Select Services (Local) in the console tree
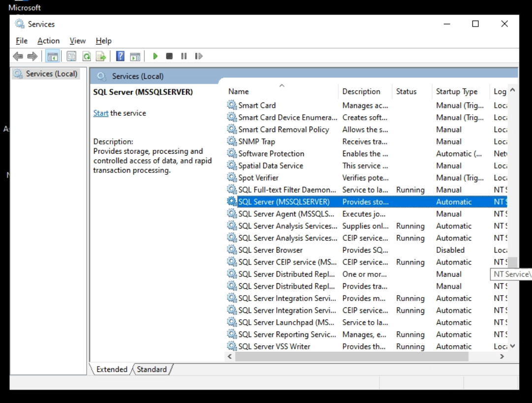The image size is (532, 403). (x=52, y=74)
